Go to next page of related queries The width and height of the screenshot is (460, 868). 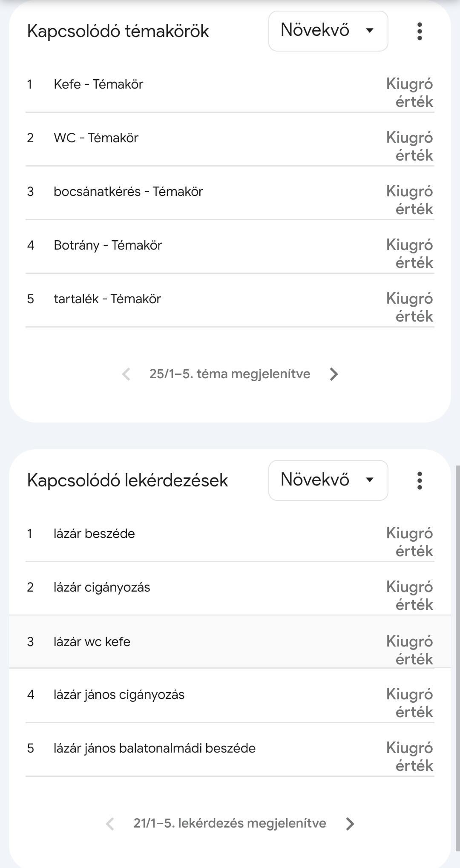350,824
